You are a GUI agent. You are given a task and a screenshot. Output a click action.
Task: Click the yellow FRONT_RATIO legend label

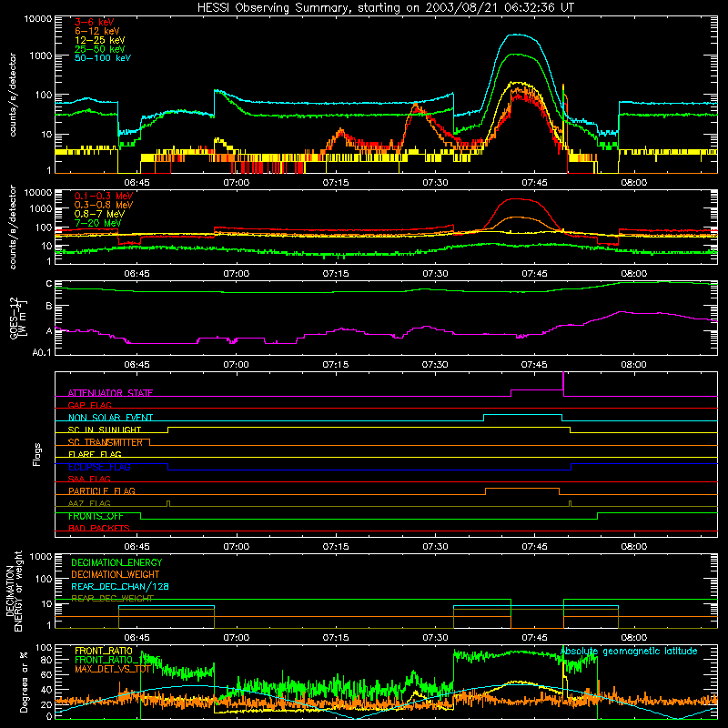(x=104, y=651)
